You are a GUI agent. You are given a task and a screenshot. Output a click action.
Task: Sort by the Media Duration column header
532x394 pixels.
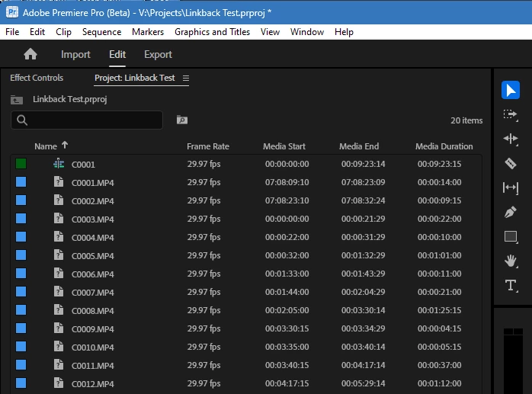tap(444, 146)
